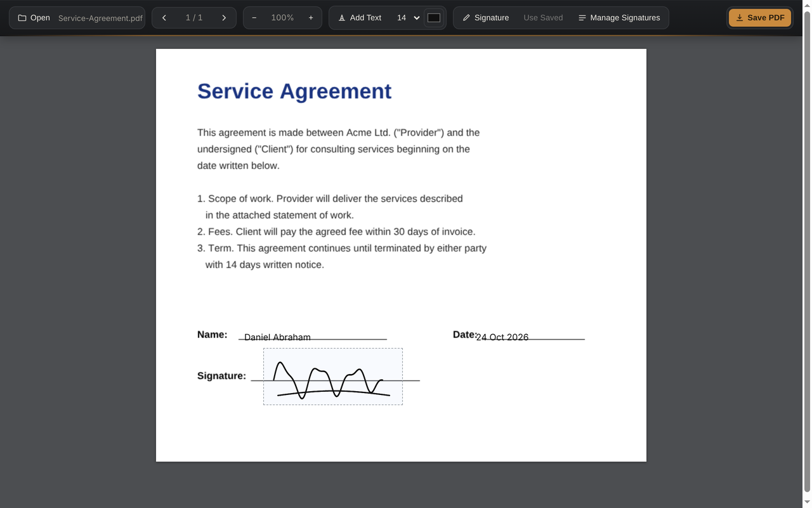Screen dimensions: 812x508
Task: Click the Service Agreement heading
Action: coord(294,91)
